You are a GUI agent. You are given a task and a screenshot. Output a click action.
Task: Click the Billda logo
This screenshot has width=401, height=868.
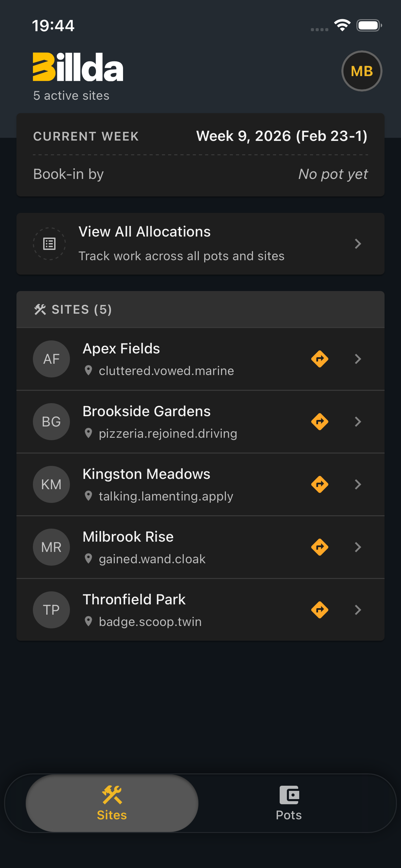pos(78,67)
